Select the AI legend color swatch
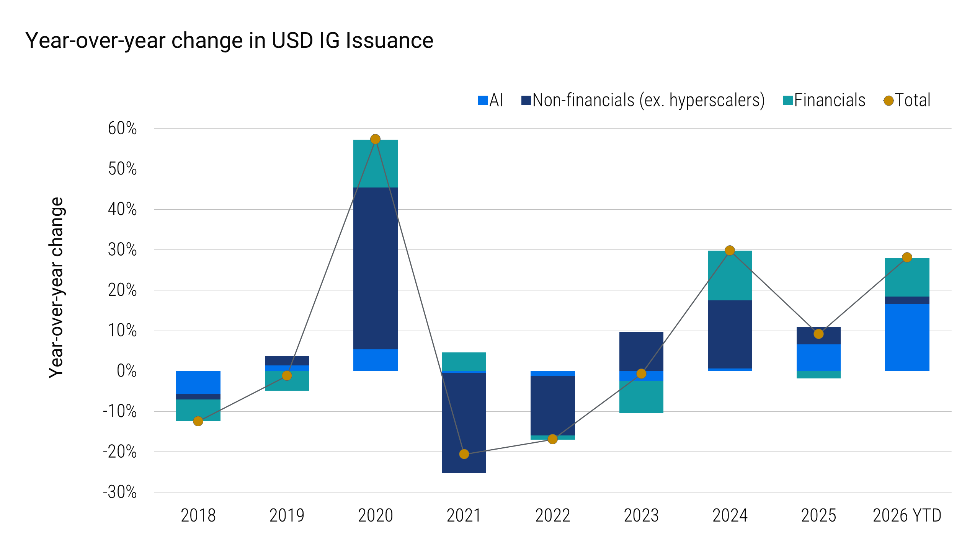This screenshot has width=980, height=551. point(483,100)
